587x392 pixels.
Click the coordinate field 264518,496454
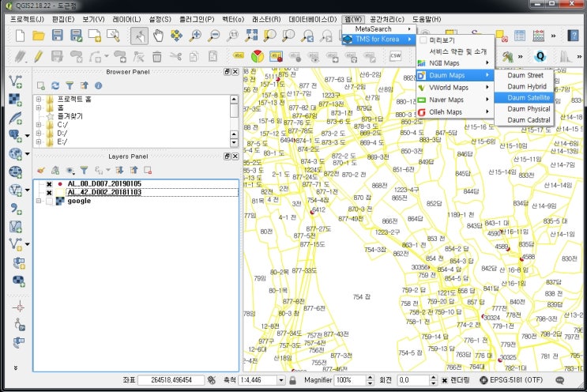[171, 380]
